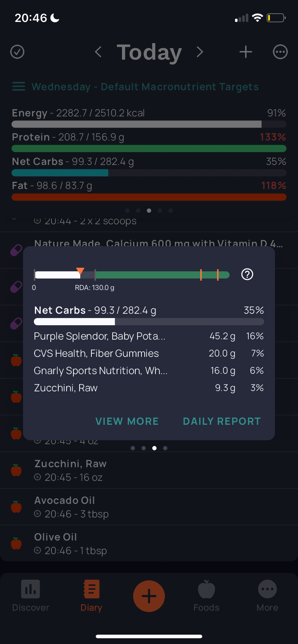Tap the Olive Oil diary entry
This screenshot has height=644, width=298.
click(x=149, y=544)
